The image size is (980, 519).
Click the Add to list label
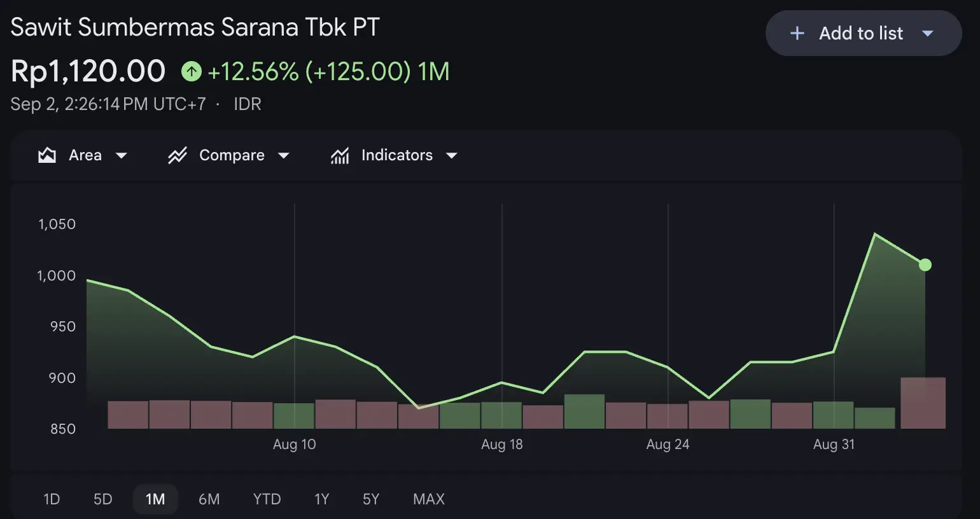[861, 33]
